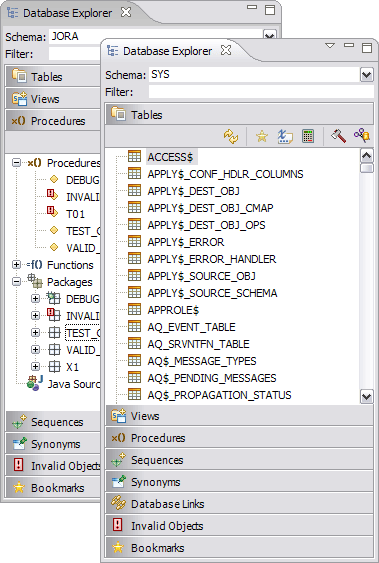Open the Views section in SYS explorer
Screen dimensions: 379x563
tap(239, 416)
